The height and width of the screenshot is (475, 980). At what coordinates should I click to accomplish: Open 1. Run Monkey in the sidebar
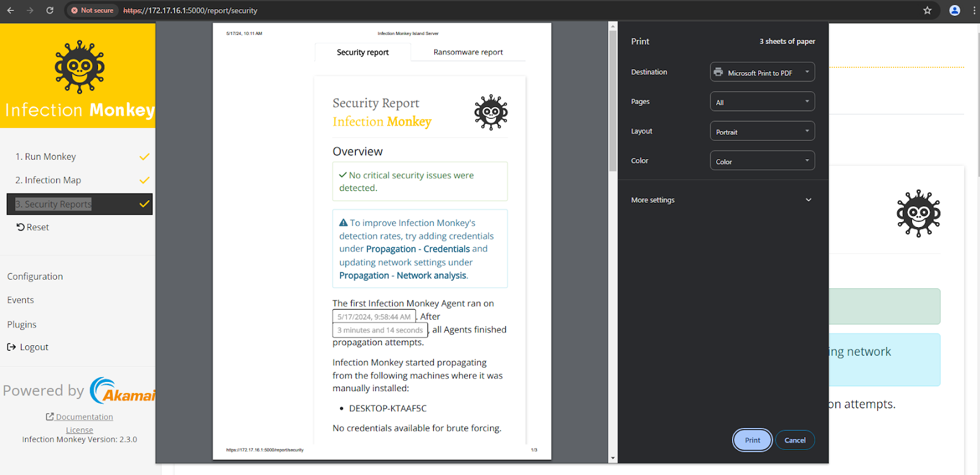pyautogui.click(x=80, y=157)
